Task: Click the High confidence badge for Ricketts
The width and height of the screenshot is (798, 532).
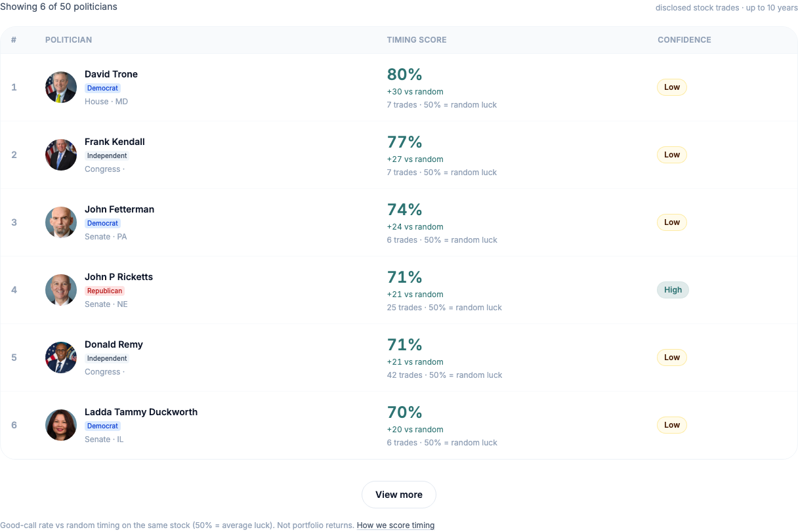Action: [x=673, y=290]
